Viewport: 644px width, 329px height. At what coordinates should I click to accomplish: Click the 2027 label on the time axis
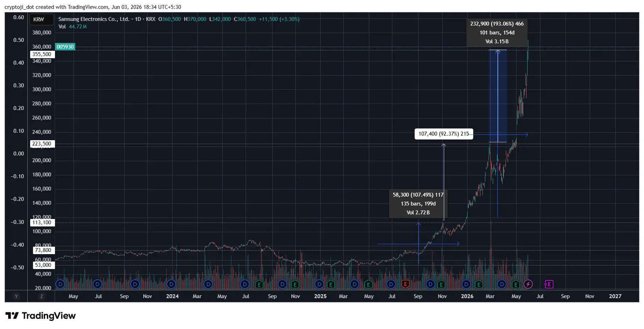pos(615,296)
